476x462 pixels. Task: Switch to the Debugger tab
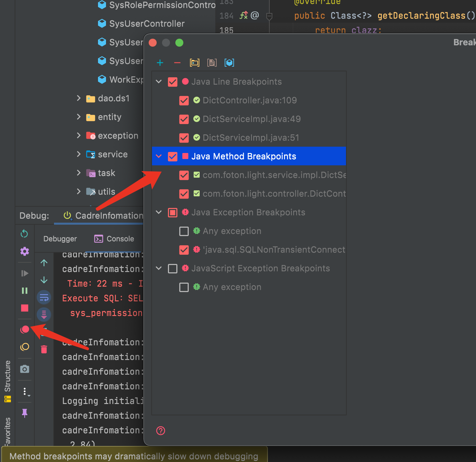pos(60,239)
